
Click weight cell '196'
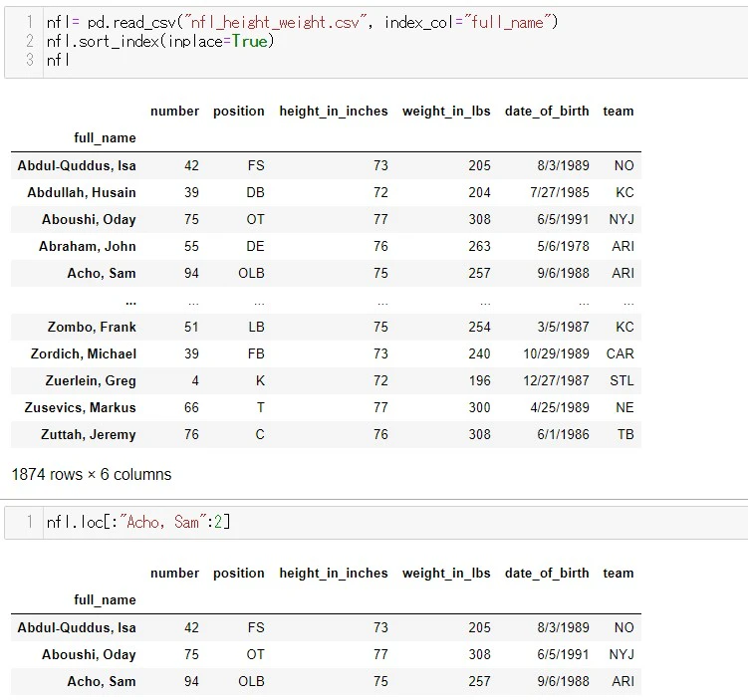(479, 380)
